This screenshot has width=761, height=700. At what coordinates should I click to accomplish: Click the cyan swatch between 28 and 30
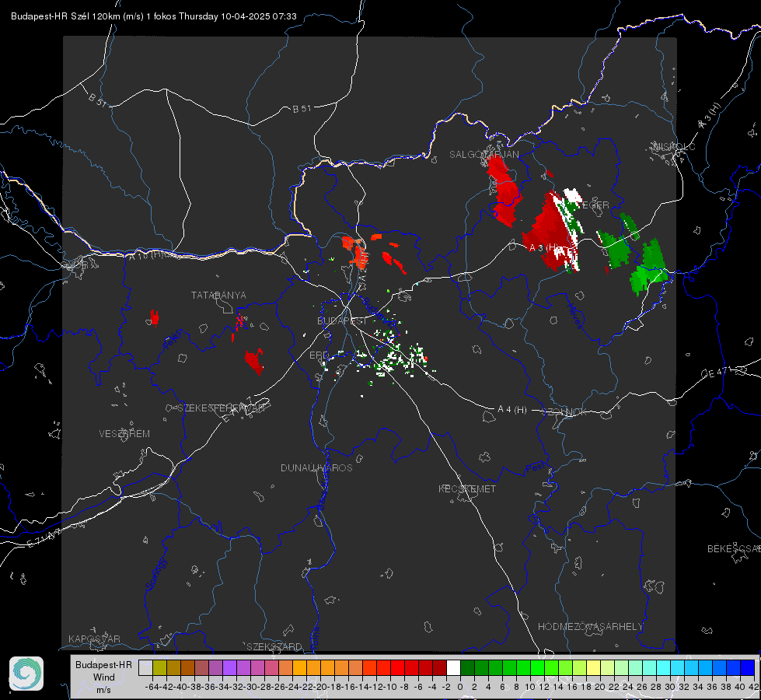tap(664, 667)
